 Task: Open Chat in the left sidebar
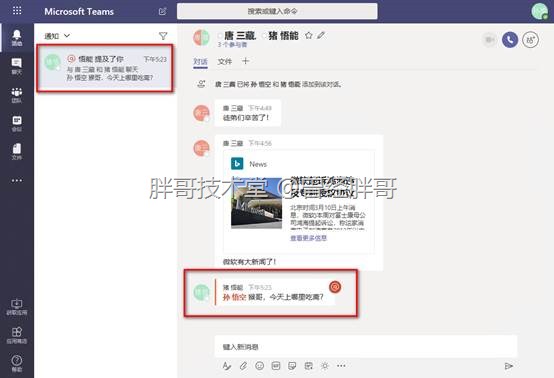17,66
